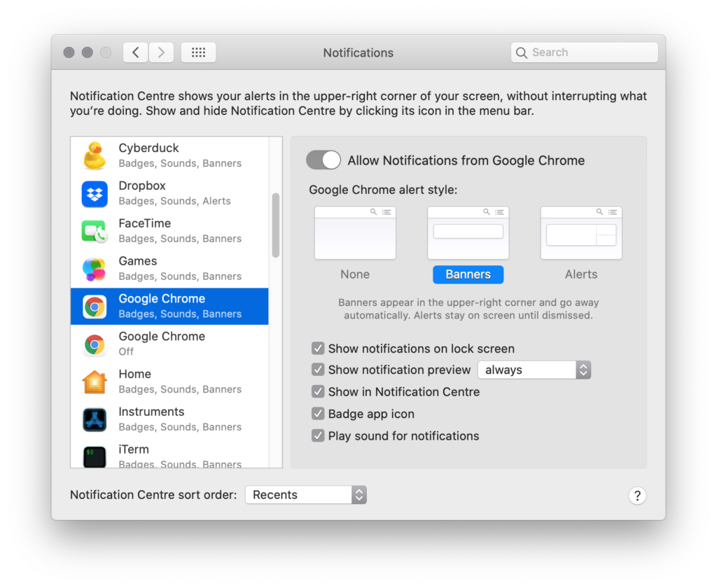Click the Banners label button
The image size is (717, 588).
[x=468, y=274]
